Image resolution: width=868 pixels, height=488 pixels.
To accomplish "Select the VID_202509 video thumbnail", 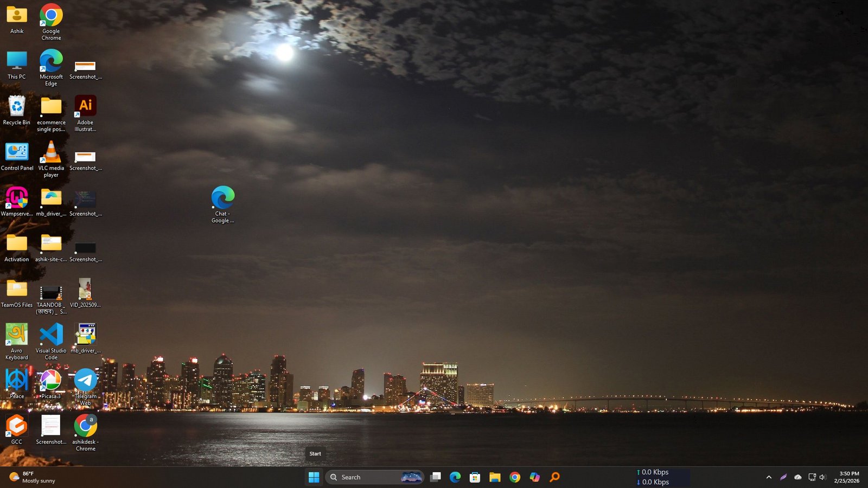I will (85, 289).
